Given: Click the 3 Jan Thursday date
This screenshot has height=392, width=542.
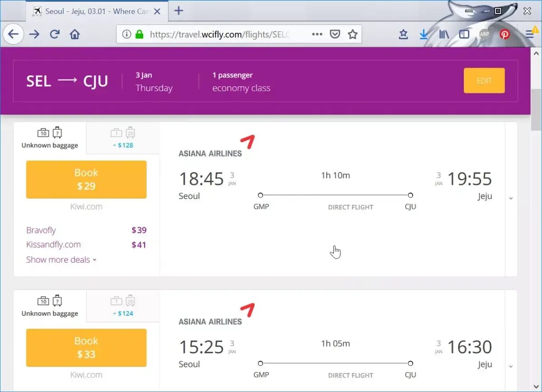Looking at the screenshot, I should click(154, 82).
